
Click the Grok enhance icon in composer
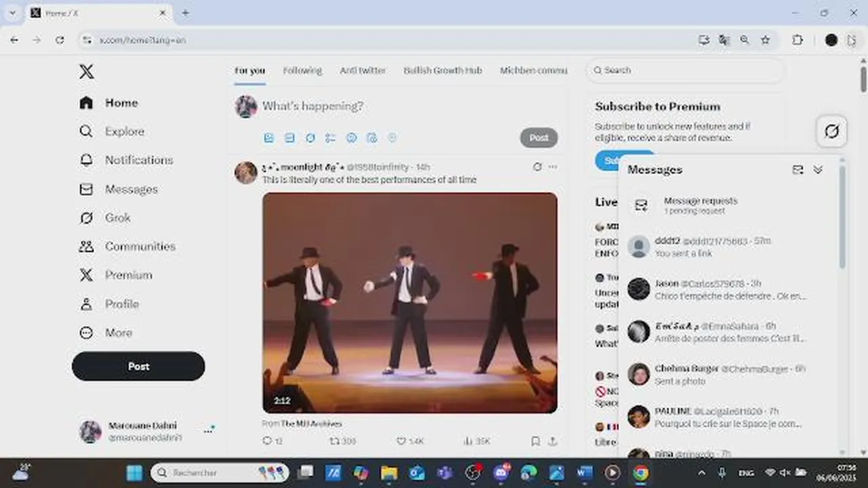click(310, 138)
